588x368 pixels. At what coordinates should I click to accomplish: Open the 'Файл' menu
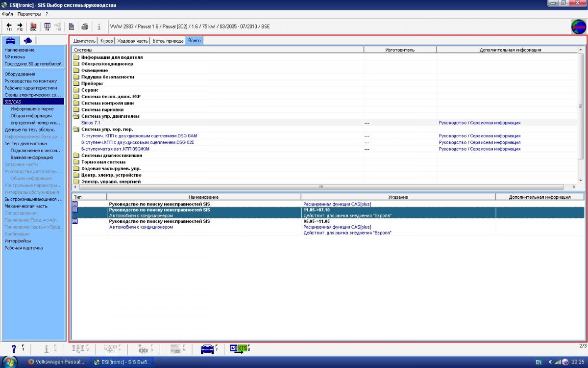(x=7, y=14)
